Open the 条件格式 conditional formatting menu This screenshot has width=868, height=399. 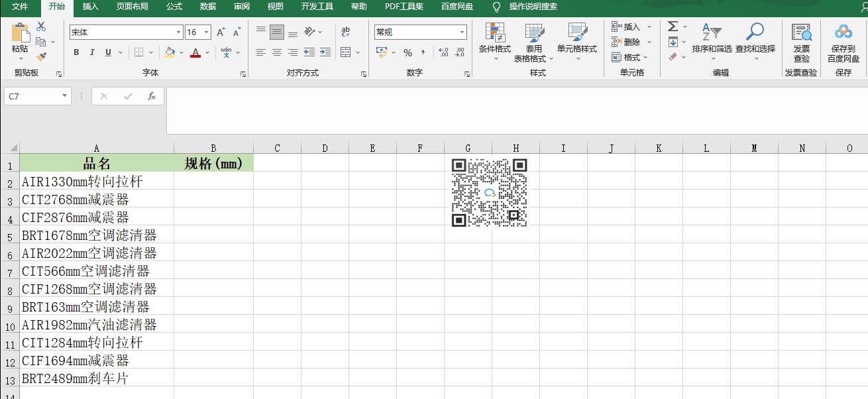(x=495, y=42)
